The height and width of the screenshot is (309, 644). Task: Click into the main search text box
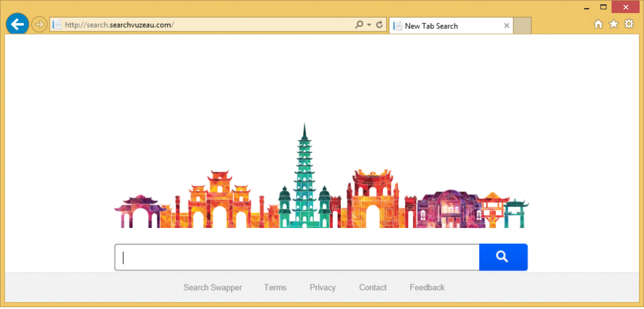tap(297, 257)
